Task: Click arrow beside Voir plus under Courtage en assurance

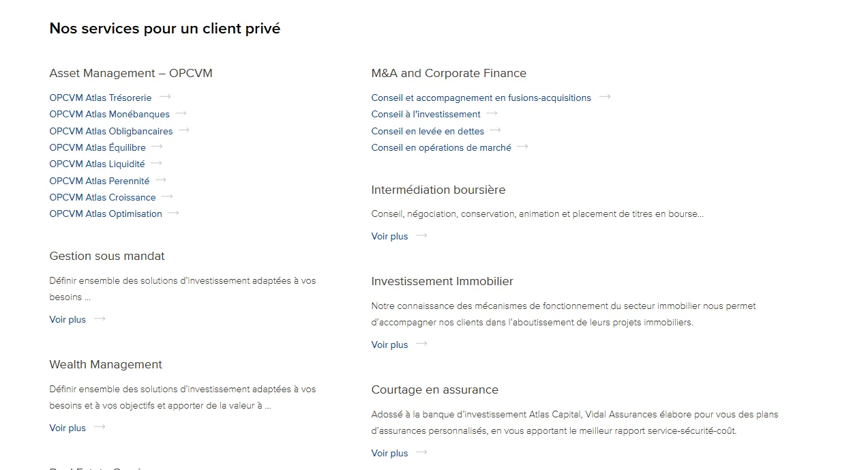Action: (421, 452)
